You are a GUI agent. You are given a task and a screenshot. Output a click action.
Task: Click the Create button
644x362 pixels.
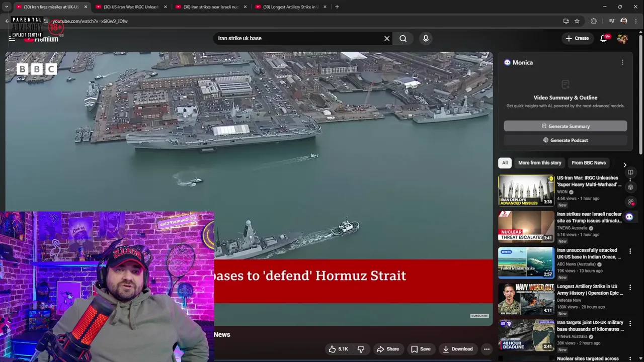point(577,38)
